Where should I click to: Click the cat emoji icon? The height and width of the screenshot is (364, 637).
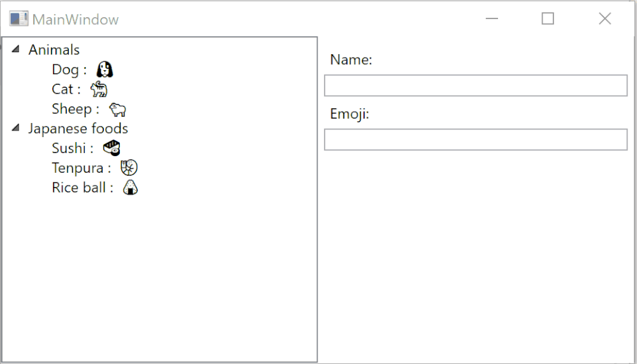[x=99, y=89]
